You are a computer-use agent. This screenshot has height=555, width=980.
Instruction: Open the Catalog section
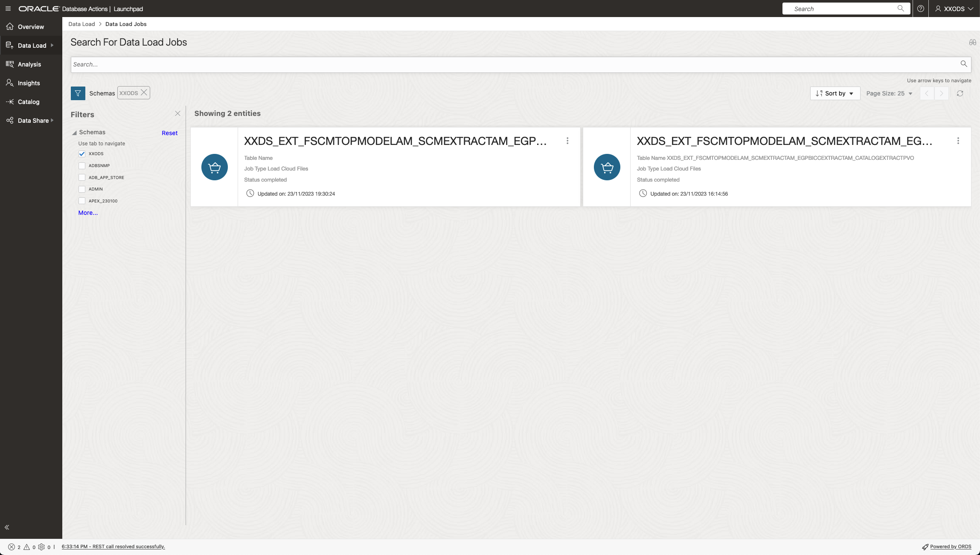click(28, 101)
